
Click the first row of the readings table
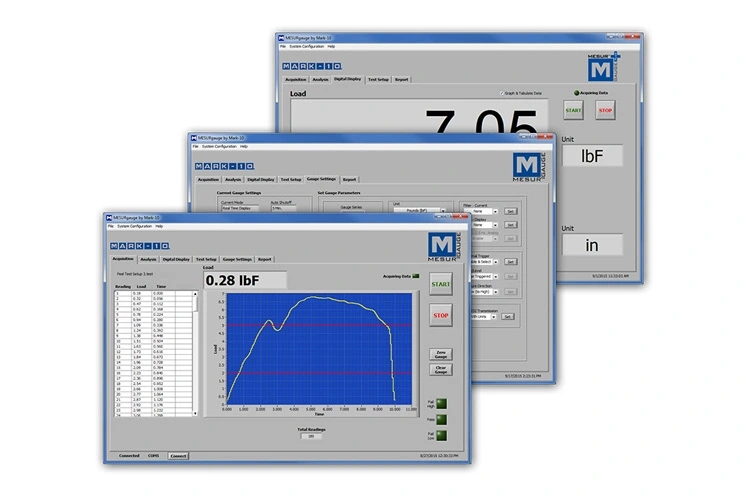click(x=154, y=293)
